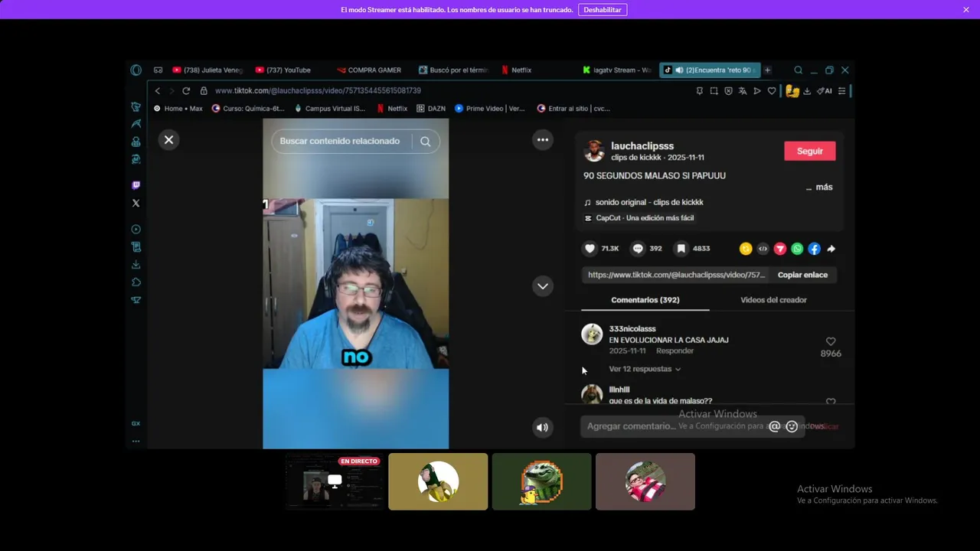This screenshot has height=551, width=980.
Task: Open the X (Twitter) sidebar panel
Action: pos(136,203)
